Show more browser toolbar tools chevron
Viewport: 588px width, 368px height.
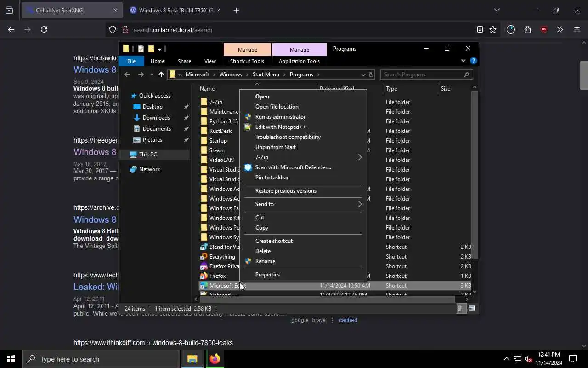tap(560, 29)
